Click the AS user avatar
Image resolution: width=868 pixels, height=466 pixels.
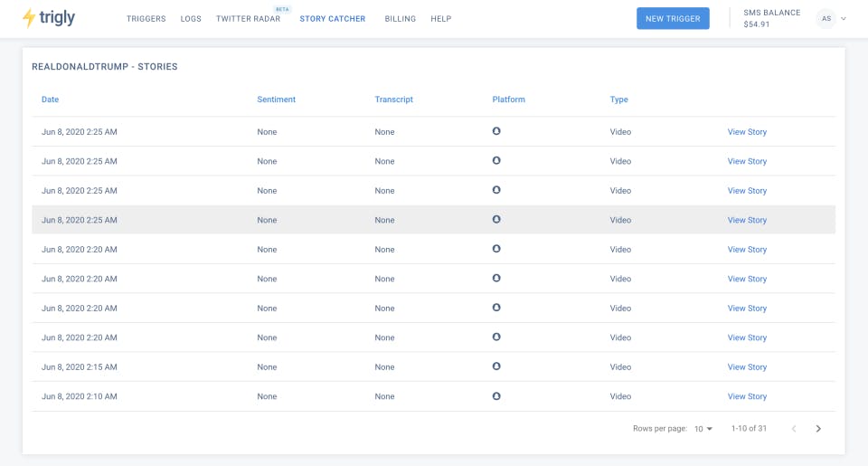coord(826,18)
